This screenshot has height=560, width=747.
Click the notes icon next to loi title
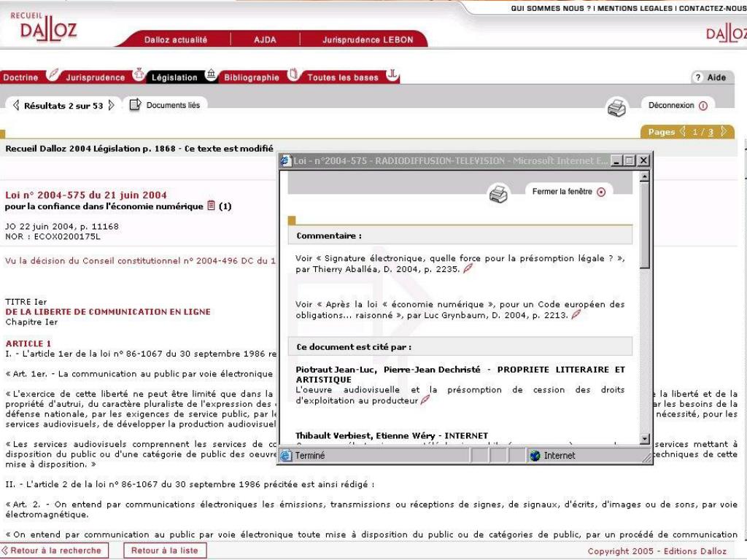coord(211,206)
